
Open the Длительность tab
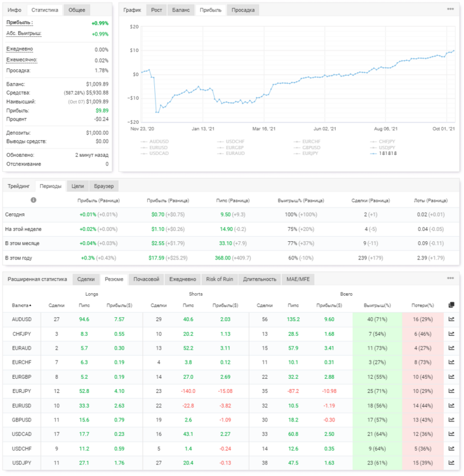(x=260, y=279)
